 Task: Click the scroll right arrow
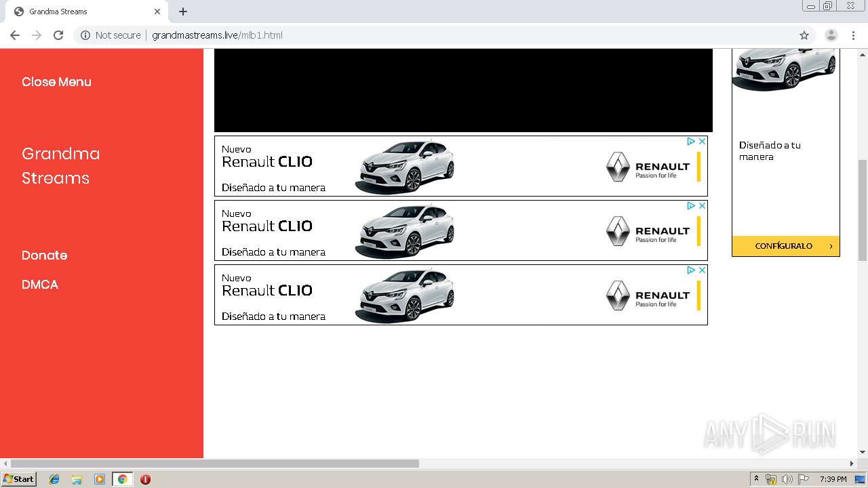point(852,464)
